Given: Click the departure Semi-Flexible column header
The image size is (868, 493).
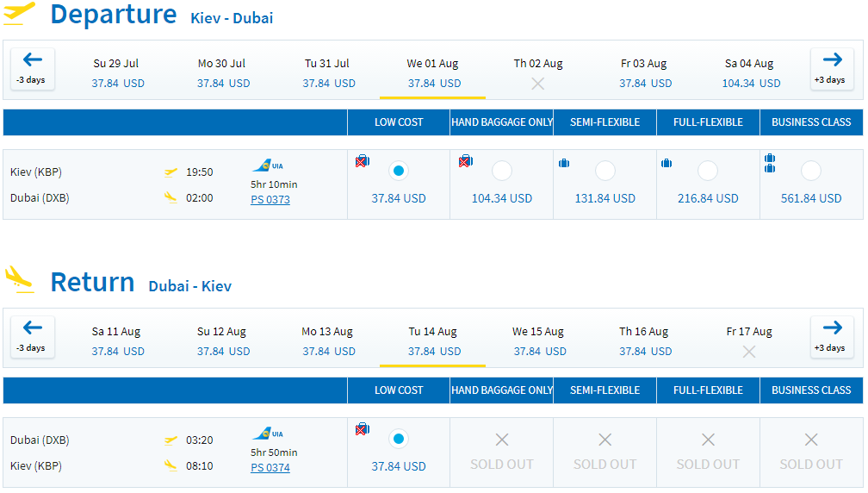Looking at the screenshot, I should 604,122.
